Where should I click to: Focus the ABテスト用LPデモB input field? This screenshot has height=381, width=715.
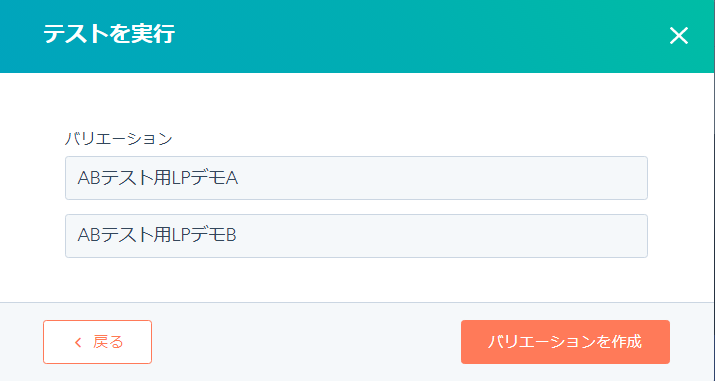(356, 236)
